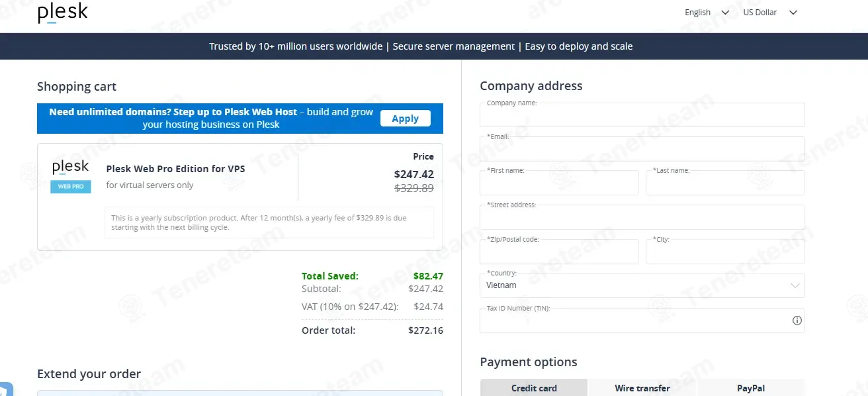Screen dimensions: 868x396
Task: Click the struck-through price $329.89
Action: tap(414, 188)
